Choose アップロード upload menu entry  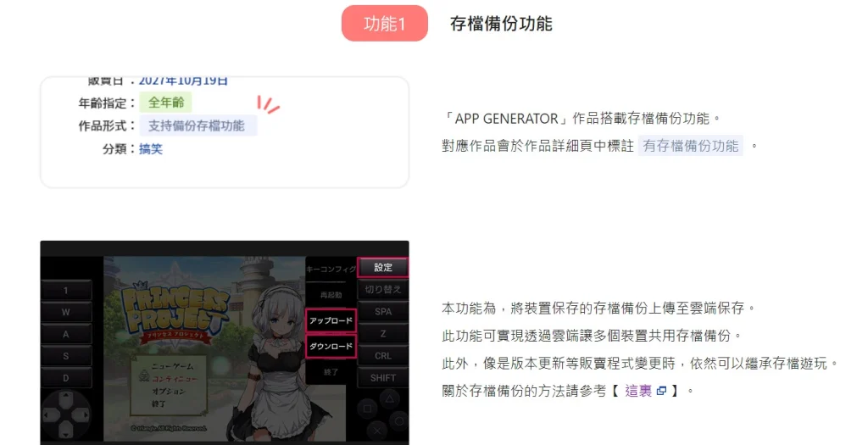pyautogui.click(x=331, y=320)
